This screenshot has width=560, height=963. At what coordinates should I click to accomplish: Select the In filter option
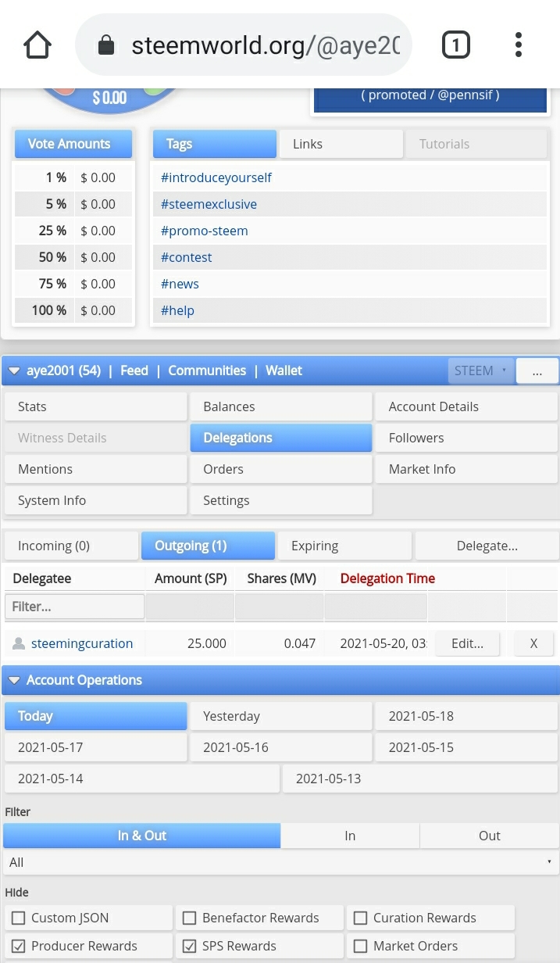tap(350, 836)
